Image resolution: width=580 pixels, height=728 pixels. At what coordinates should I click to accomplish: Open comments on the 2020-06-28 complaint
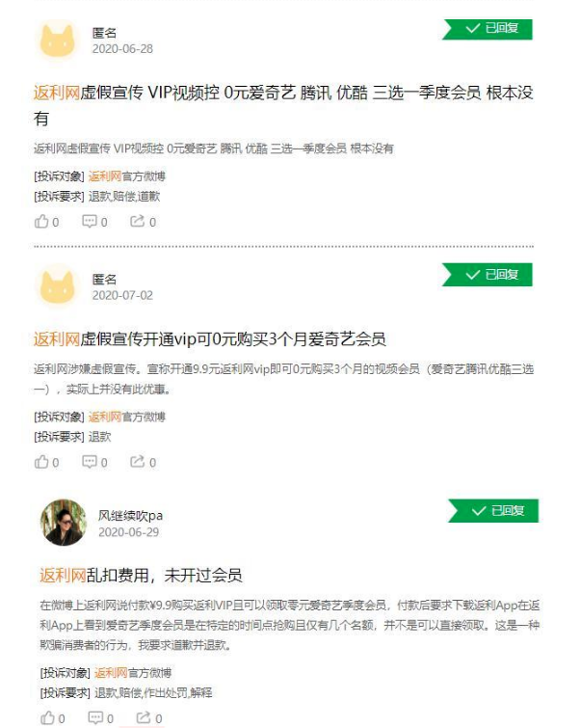94,222
